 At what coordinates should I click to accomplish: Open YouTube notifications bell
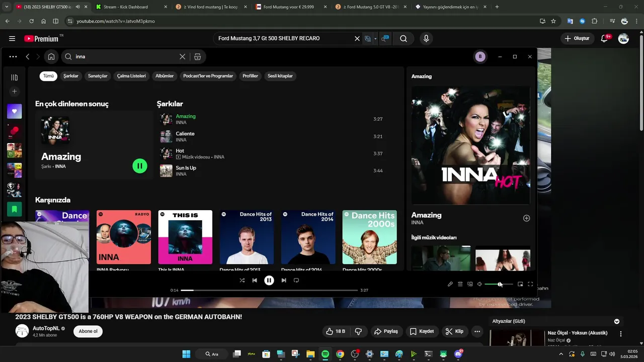click(605, 39)
